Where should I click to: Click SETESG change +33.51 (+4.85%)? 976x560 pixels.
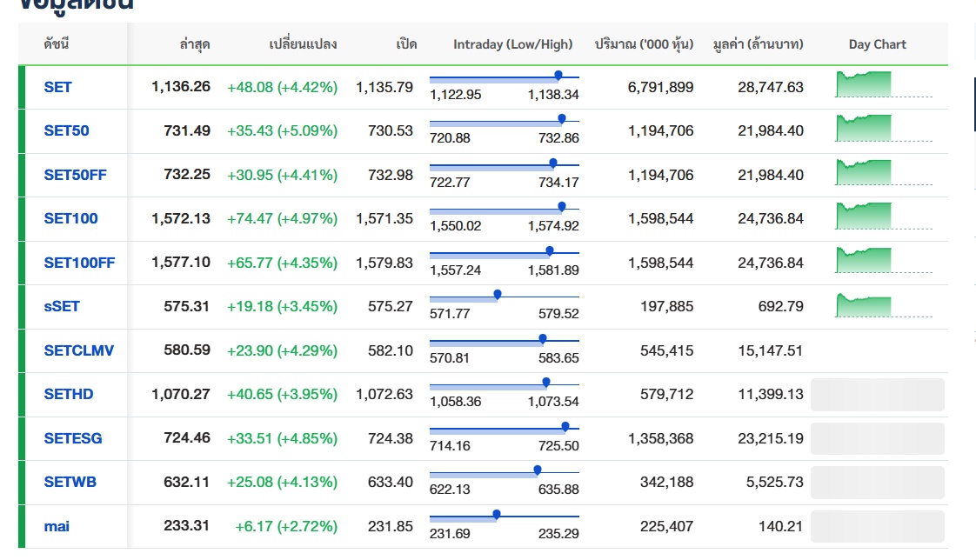[283, 438]
